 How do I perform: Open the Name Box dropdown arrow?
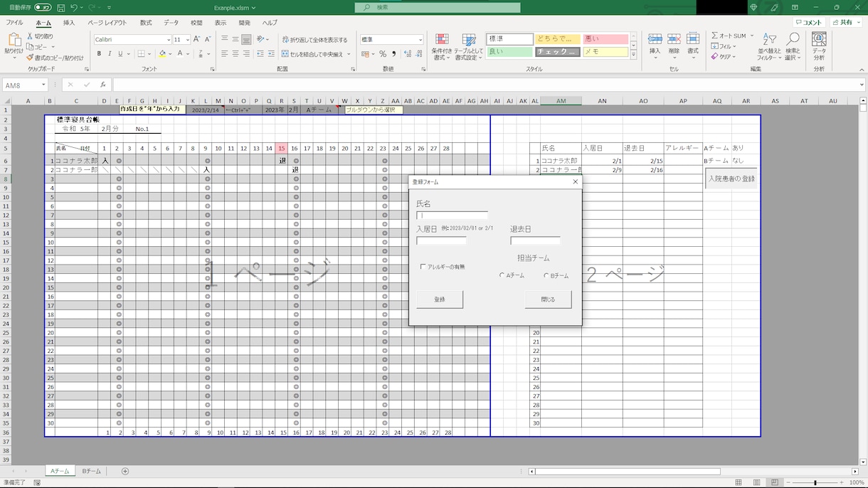(43, 85)
